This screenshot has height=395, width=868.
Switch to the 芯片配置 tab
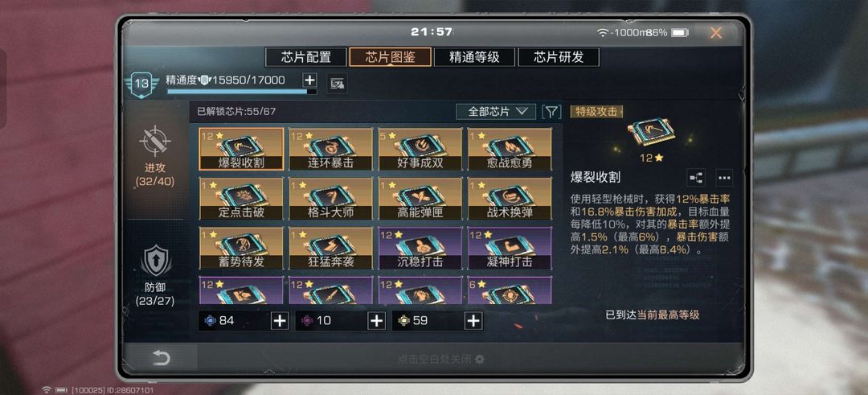(x=306, y=56)
